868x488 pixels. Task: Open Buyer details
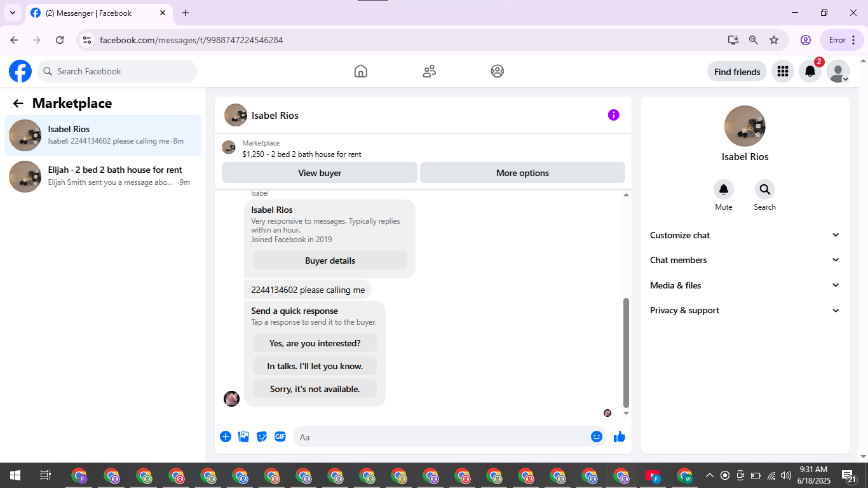pos(330,261)
